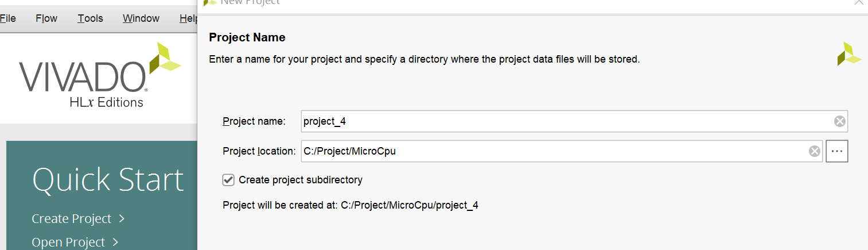Open the Help menu
This screenshot has width=868, height=250.
pyautogui.click(x=188, y=18)
